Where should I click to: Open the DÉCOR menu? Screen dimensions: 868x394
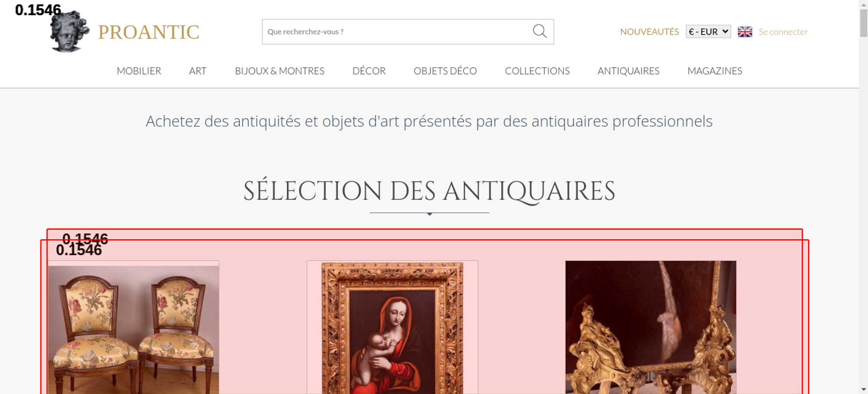369,71
